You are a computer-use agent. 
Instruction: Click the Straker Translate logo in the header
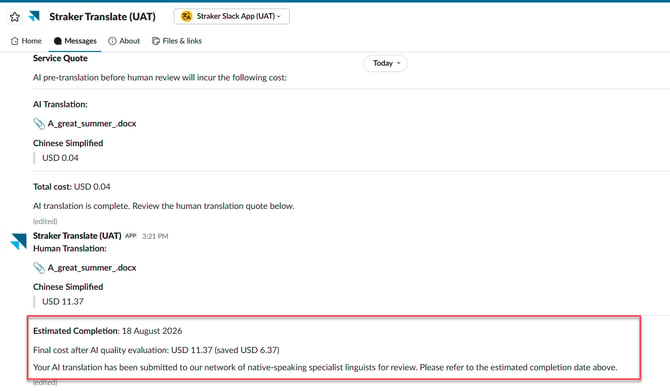click(34, 16)
